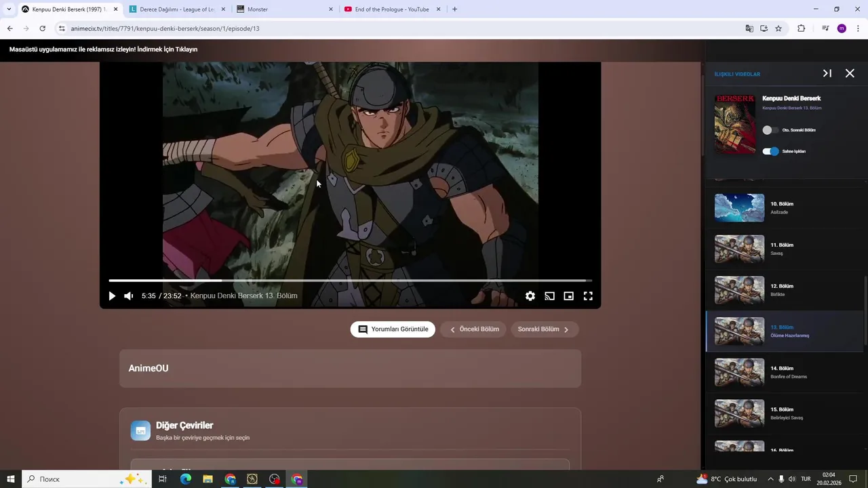The image size is (868, 488).
Task: Reload the current page
Action: coord(42,28)
